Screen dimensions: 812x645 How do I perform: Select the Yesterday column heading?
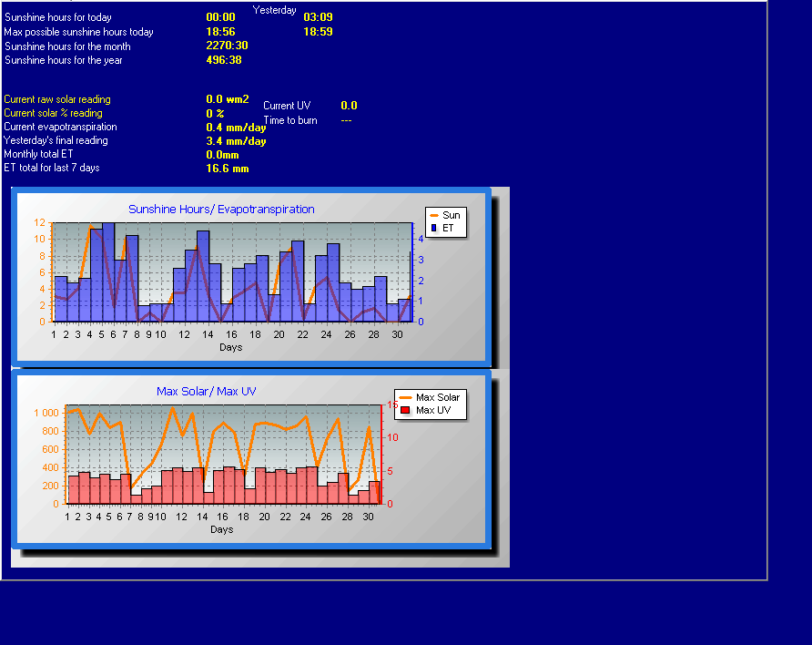(274, 10)
